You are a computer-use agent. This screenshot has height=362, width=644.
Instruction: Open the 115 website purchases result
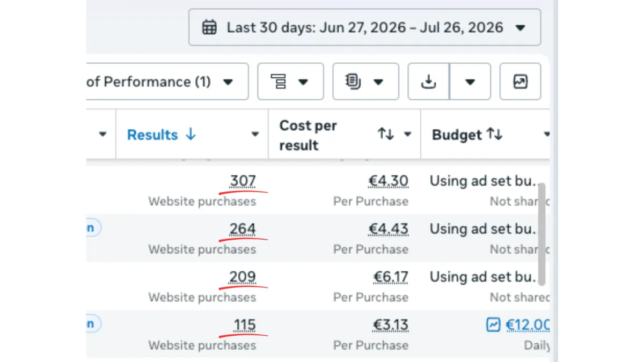coord(245,325)
